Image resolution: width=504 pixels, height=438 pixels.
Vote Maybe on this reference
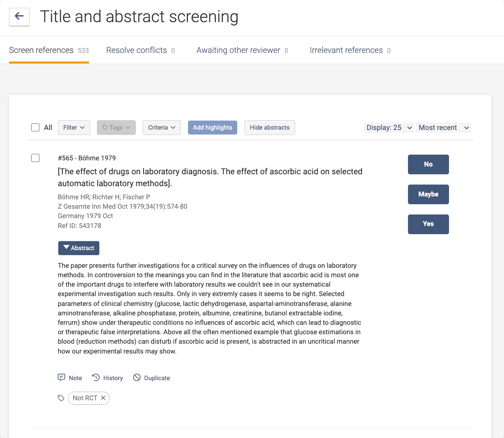pyautogui.click(x=428, y=194)
